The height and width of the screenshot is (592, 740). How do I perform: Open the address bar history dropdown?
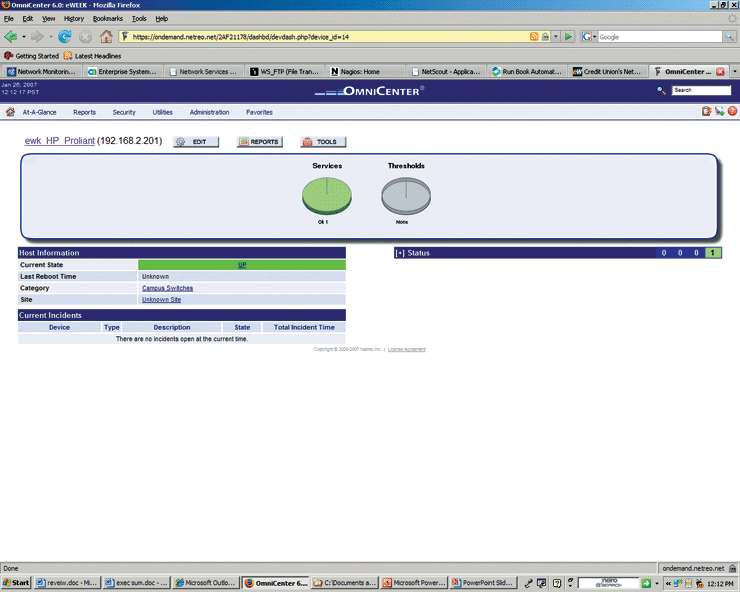click(x=556, y=36)
